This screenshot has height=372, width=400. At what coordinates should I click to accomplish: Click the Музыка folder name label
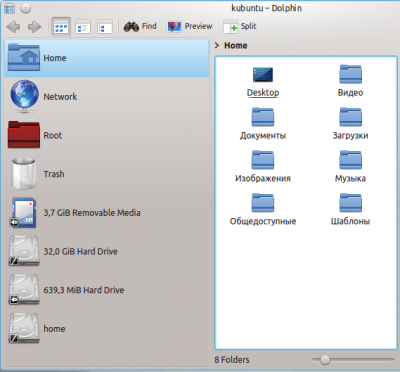[x=350, y=178]
